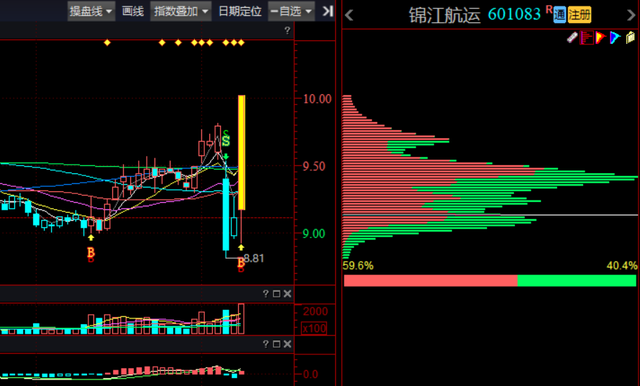The image size is (640, 386).
Task: Select the 画线 toolbar item
Action: point(133,11)
